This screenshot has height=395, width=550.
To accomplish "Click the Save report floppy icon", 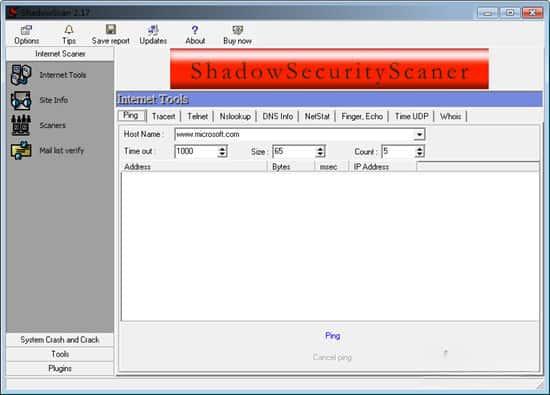I will tap(111, 29).
